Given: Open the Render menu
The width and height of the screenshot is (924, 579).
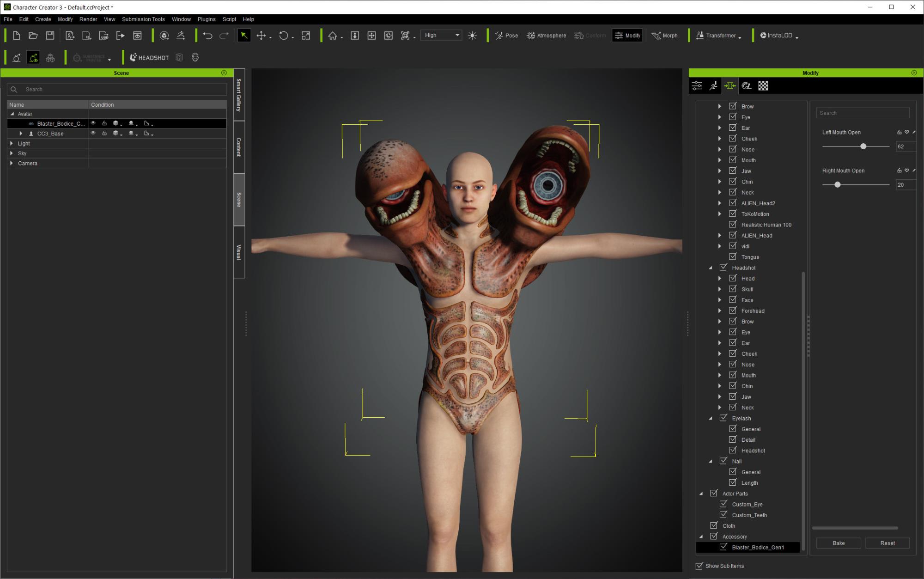Looking at the screenshot, I should pos(88,19).
